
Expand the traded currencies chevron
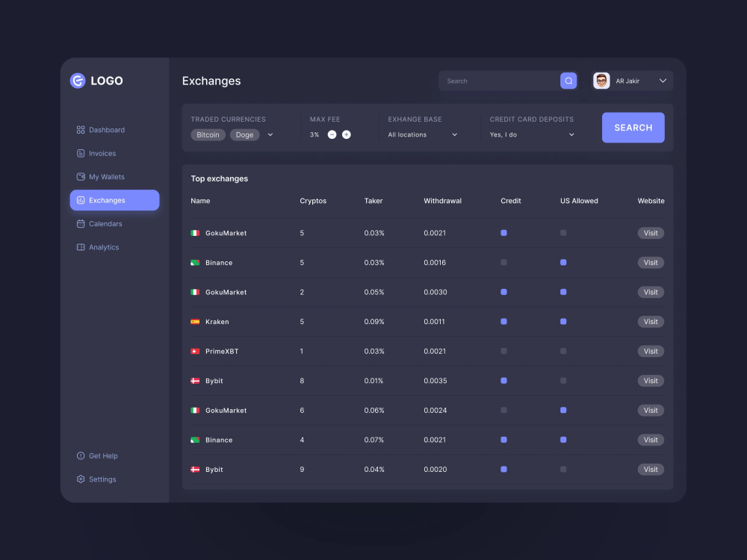coord(270,134)
